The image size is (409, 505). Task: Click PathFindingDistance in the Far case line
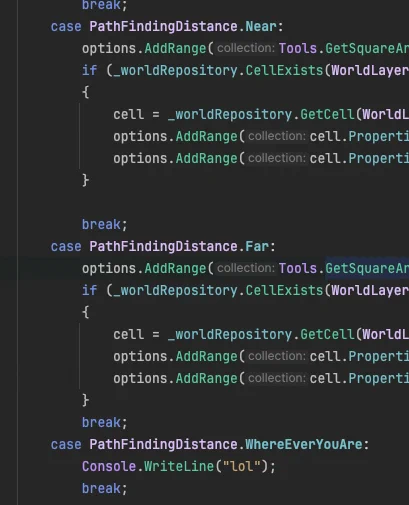[163, 247]
